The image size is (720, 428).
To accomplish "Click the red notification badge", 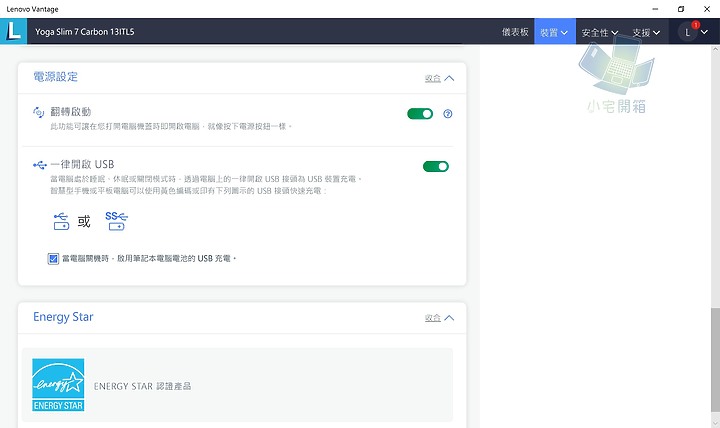I will (x=696, y=25).
